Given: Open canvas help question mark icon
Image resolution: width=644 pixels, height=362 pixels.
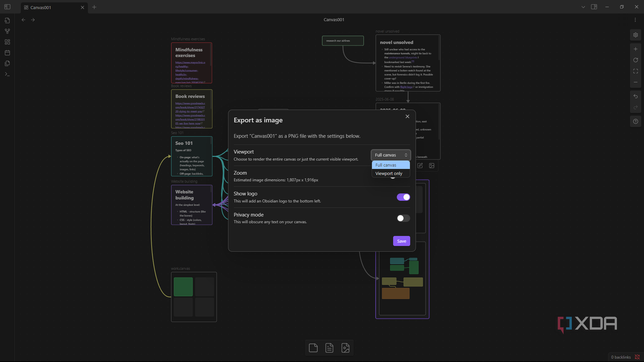Looking at the screenshot, I should pyautogui.click(x=635, y=121).
